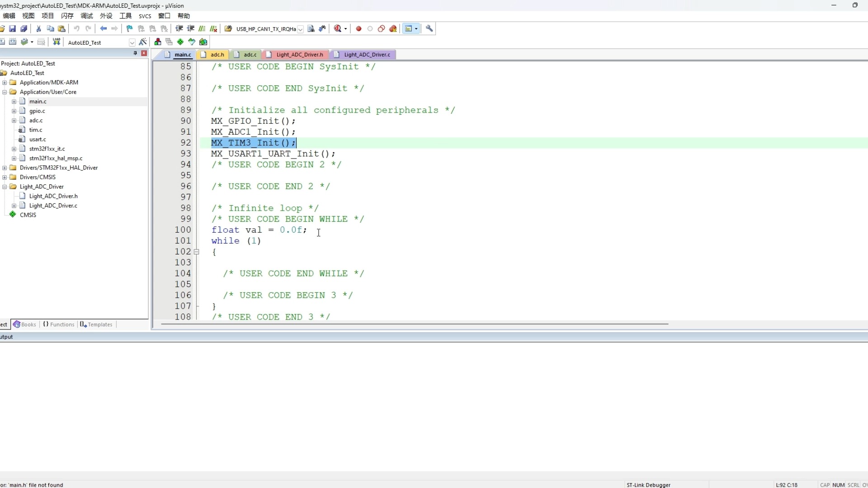Screen dimensions: 868x488
Task: Switch to the Light_ADC_Driver.h tab
Action: pos(299,55)
